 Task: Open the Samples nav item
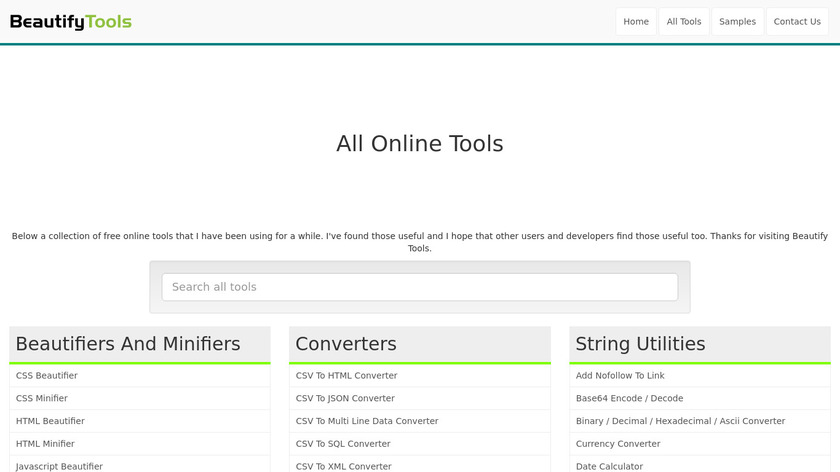[737, 21]
